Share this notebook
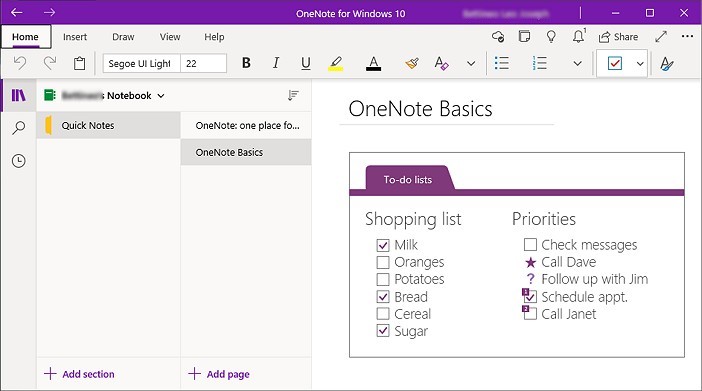 619,37
